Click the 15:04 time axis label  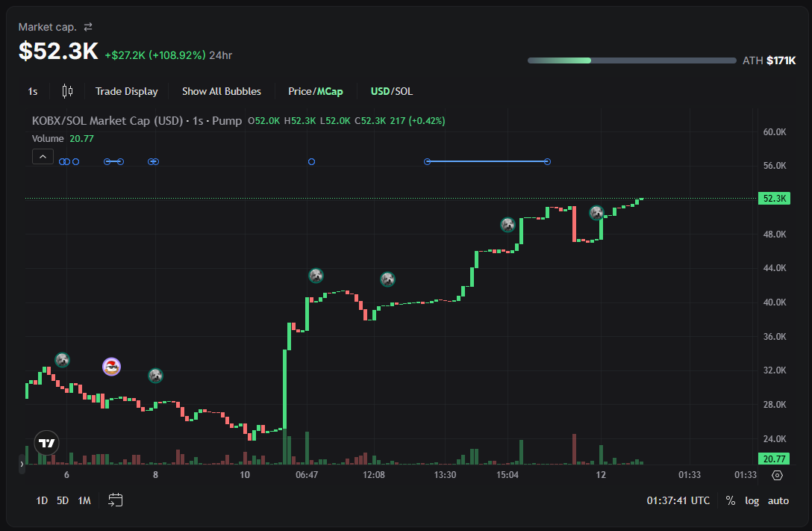(507, 475)
